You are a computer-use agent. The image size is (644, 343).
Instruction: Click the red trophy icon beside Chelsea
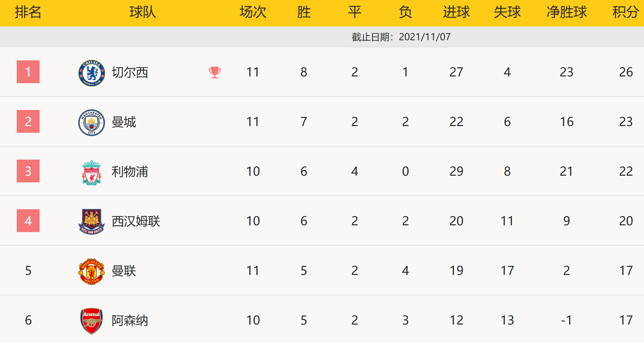215,72
